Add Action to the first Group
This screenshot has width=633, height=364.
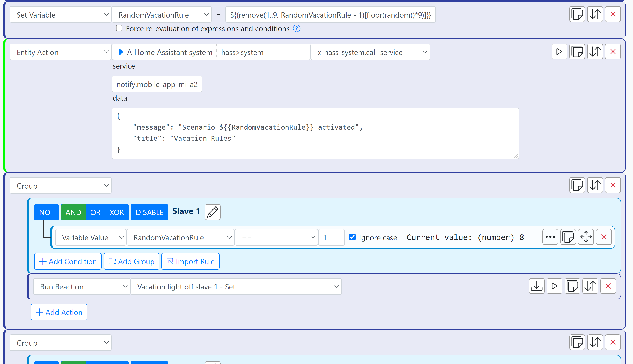coord(59,312)
